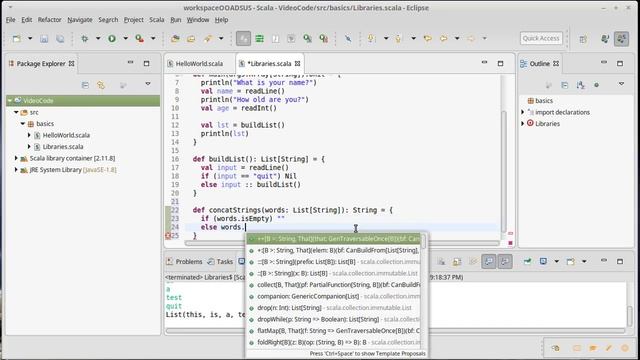Click the Search flashlight icon
Viewport: 640px width, 360px height.
(208, 39)
